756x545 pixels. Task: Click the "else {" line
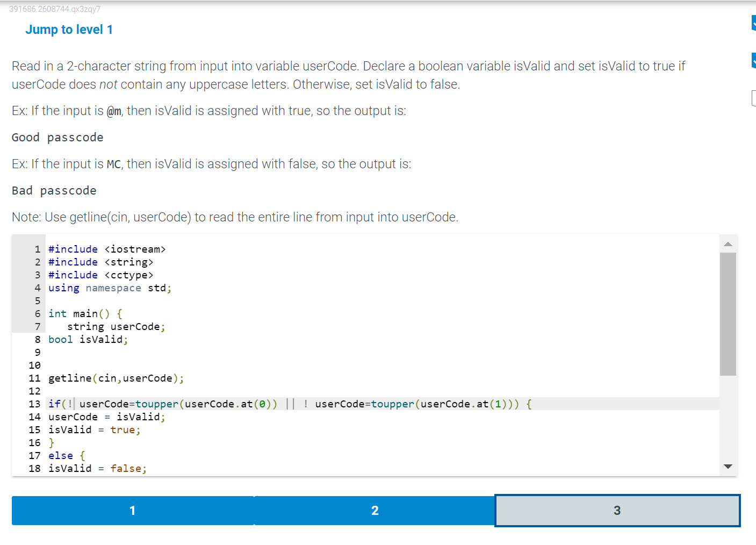coord(67,456)
